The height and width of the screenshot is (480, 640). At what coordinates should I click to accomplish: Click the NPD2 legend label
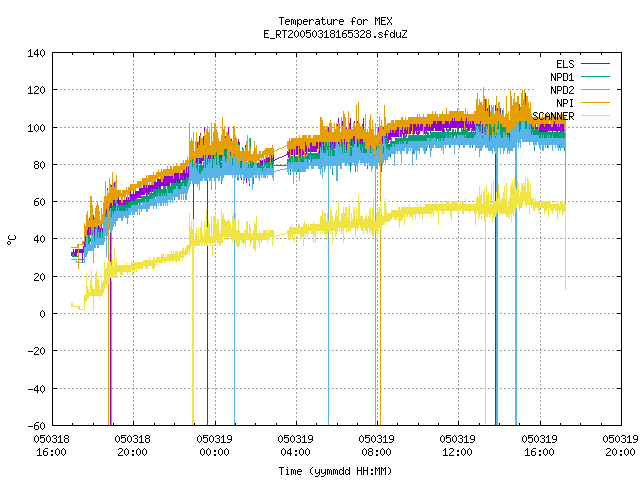(562, 90)
